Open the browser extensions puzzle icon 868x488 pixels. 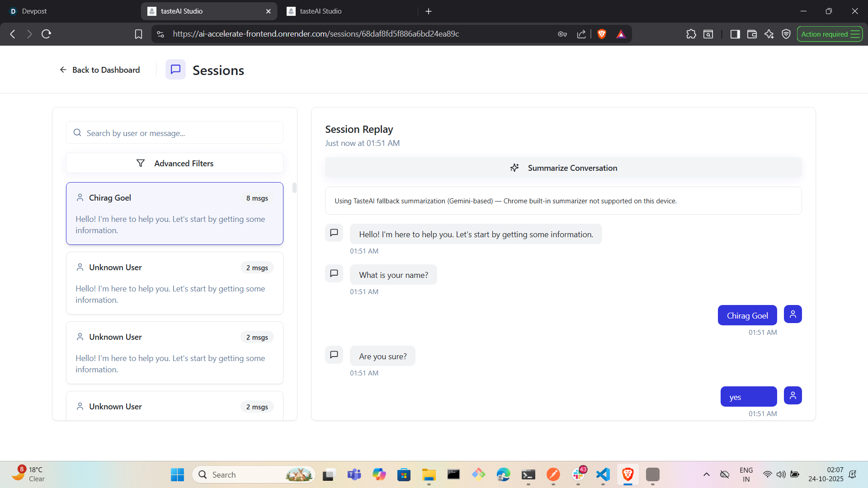(x=691, y=34)
